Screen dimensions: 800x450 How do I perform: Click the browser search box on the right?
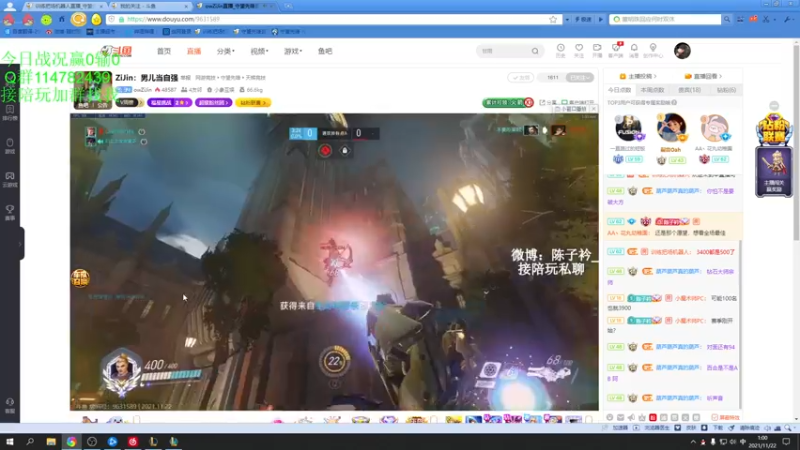(x=665, y=19)
